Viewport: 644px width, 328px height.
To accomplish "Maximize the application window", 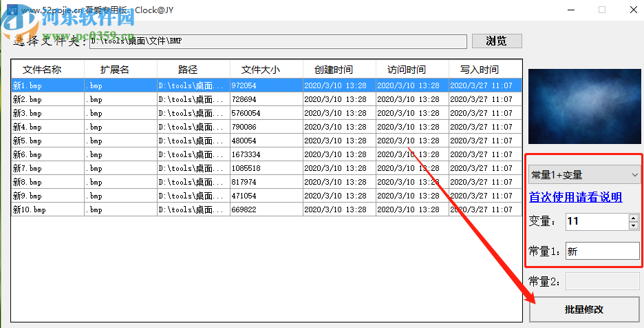I will 602,10.
